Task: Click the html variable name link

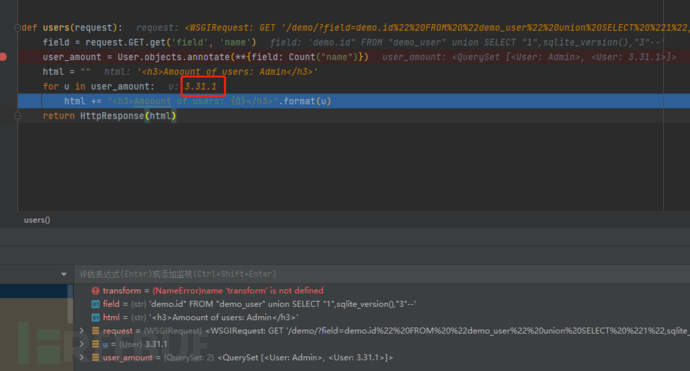Action: [x=111, y=317]
